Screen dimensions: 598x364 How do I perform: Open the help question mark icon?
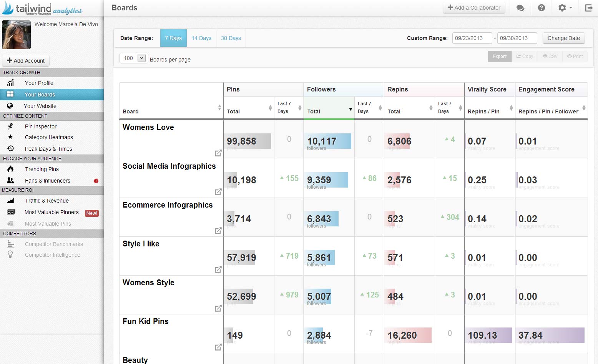pos(542,8)
